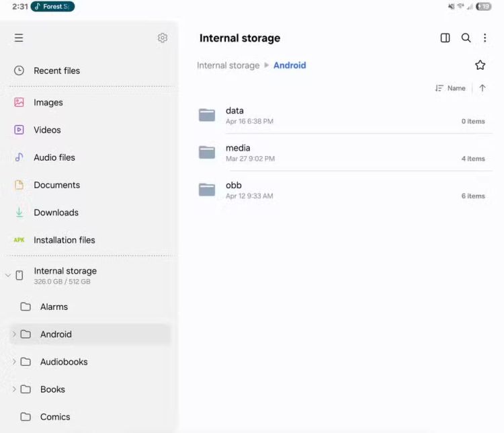Open the hamburger navigation menu
Screen dimensions: 504x433
tap(19, 38)
